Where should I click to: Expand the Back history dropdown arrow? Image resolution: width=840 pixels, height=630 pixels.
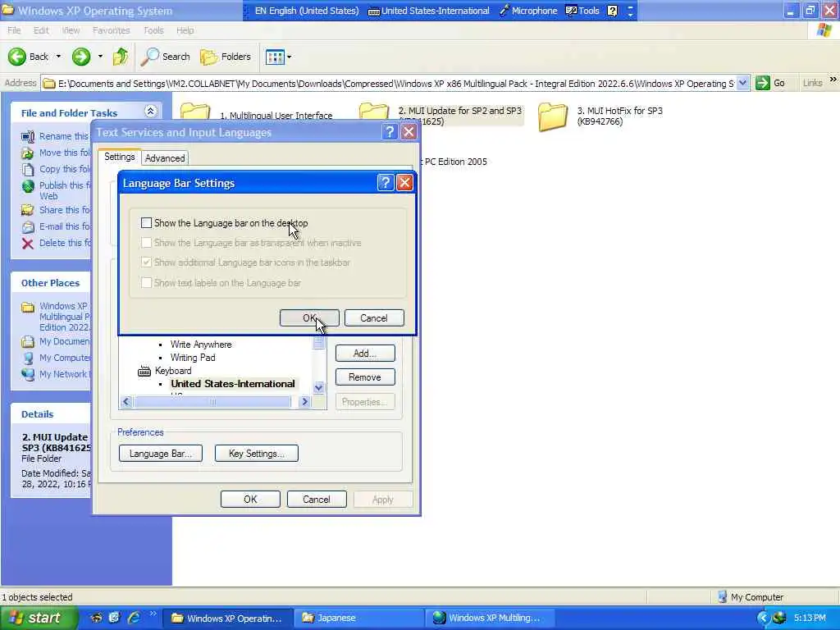click(58, 57)
